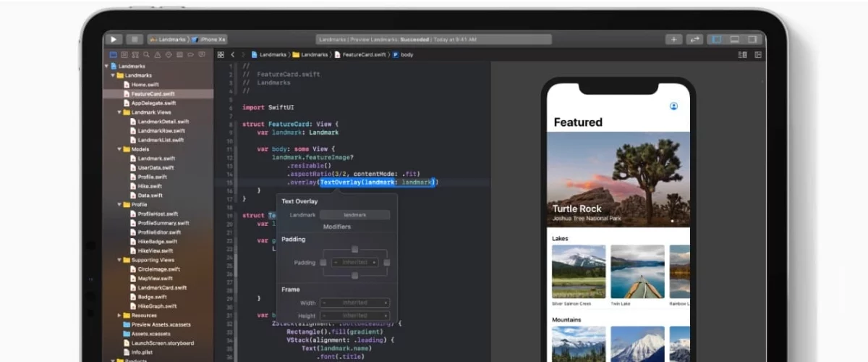
Task: Expand the Resources folder
Action: (x=119, y=315)
